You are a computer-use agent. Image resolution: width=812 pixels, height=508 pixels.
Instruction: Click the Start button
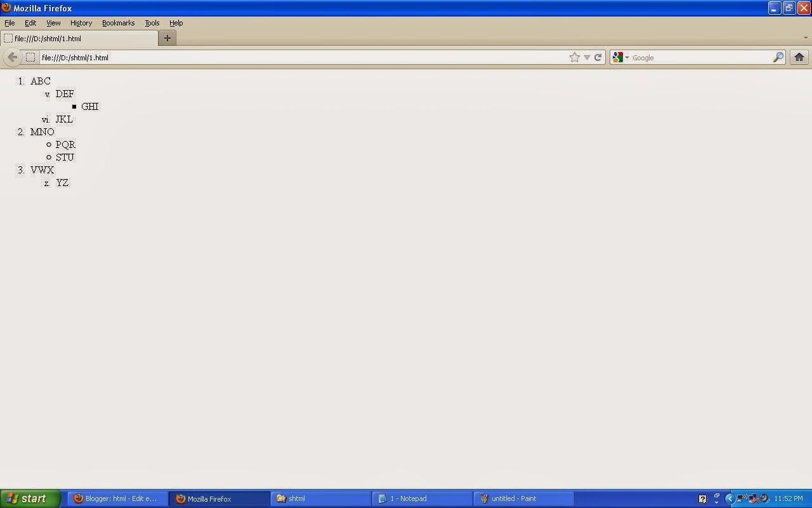tap(29, 498)
